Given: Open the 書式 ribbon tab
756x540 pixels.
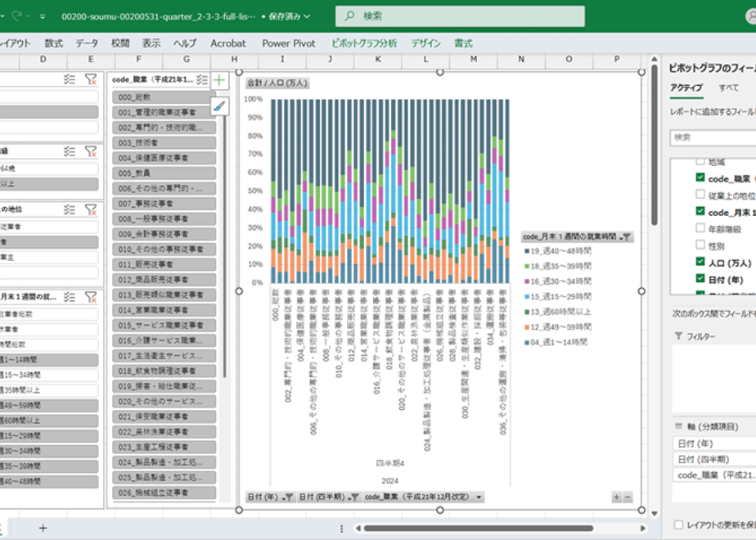Looking at the screenshot, I should [463, 43].
